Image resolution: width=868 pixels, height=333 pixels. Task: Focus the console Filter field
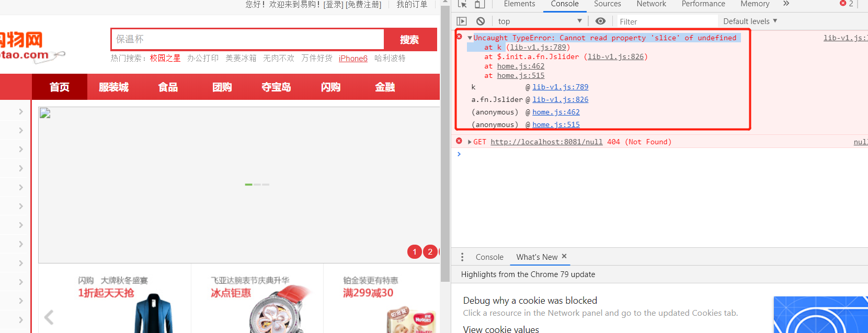tap(667, 21)
